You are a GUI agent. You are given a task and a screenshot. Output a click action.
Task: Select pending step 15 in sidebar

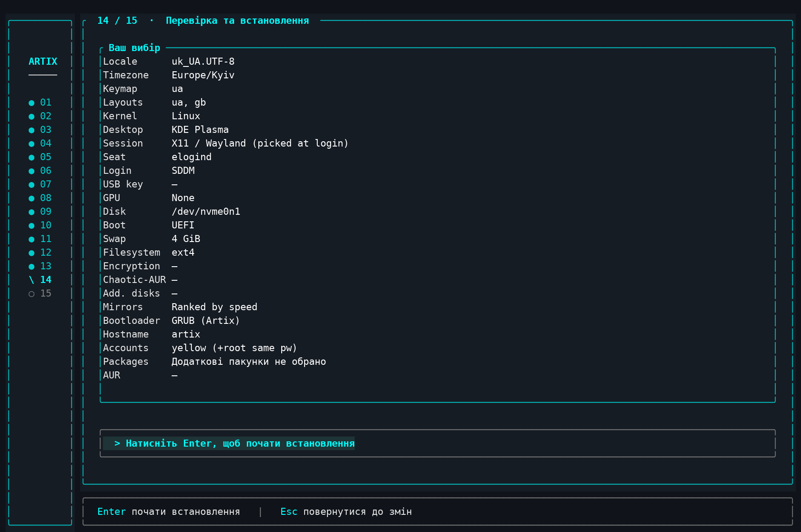tap(40, 294)
